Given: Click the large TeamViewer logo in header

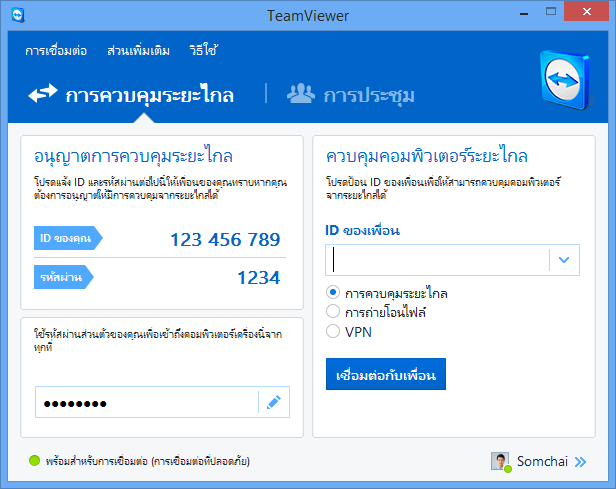Looking at the screenshot, I should click(x=566, y=80).
